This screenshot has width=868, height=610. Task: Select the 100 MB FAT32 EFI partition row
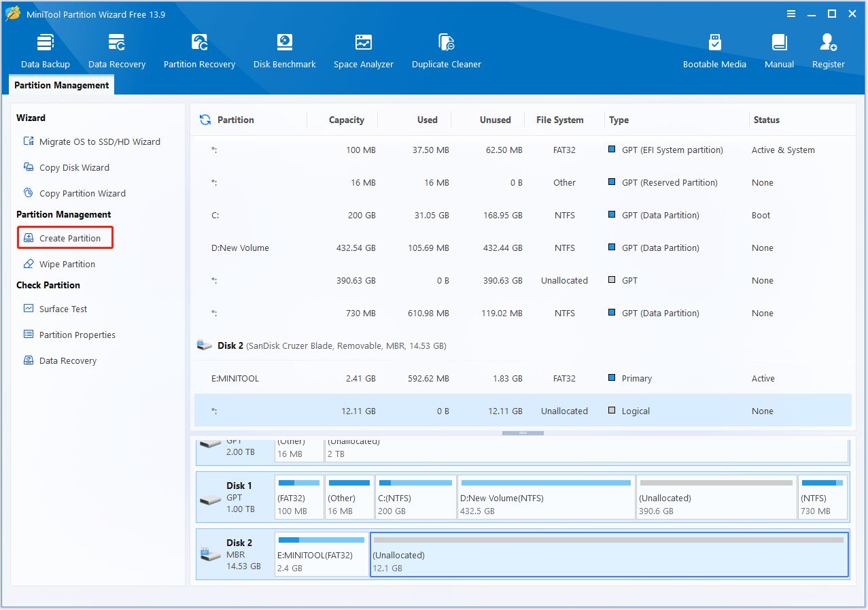point(523,150)
